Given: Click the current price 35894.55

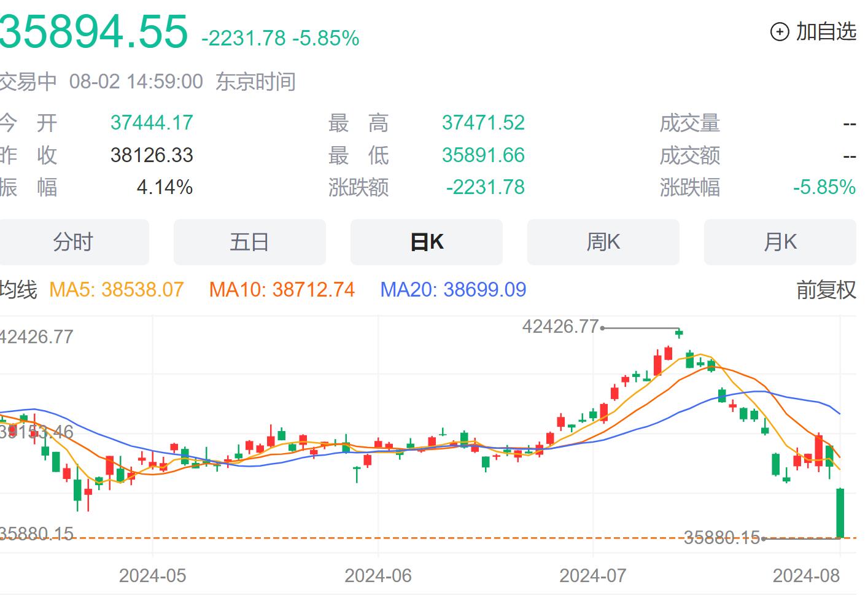Looking at the screenshot, I should point(93,31).
